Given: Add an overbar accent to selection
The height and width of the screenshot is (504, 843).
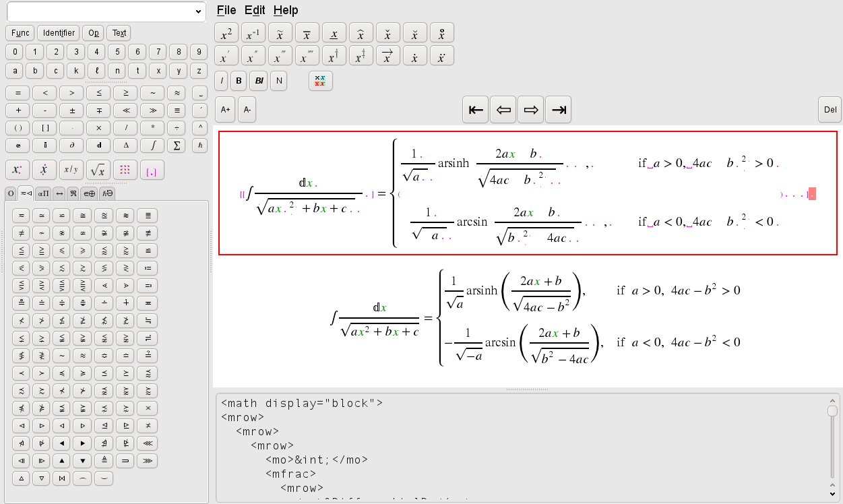Looking at the screenshot, I should (307, 32).
